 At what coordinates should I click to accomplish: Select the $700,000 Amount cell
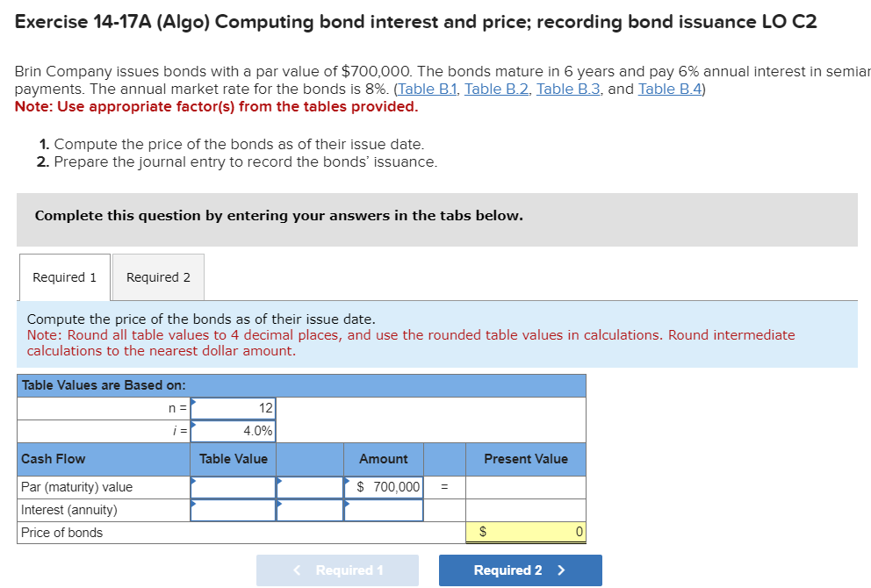click(x=385, y=487)
